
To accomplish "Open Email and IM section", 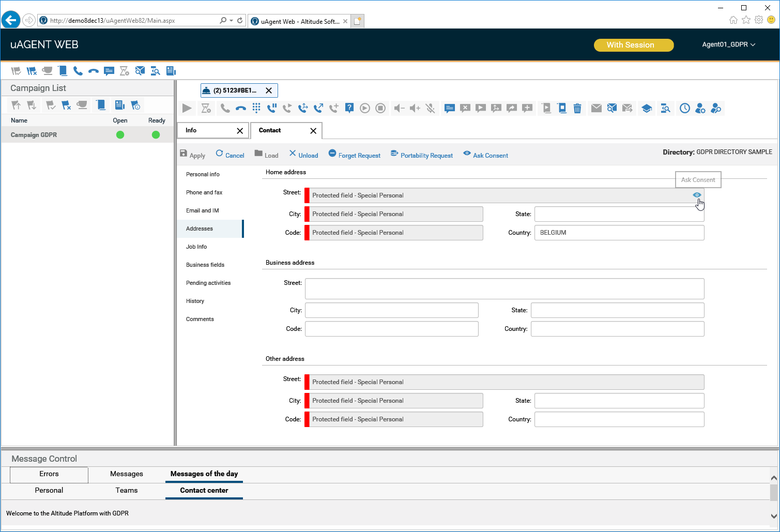I will pyautogui.click(x=203, y=210).
